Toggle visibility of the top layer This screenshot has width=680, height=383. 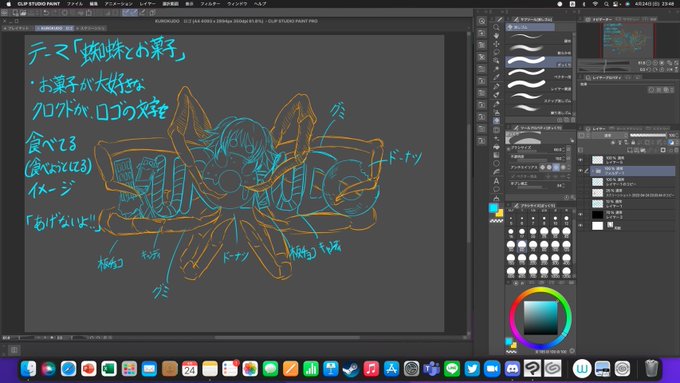tap(581, 160)
